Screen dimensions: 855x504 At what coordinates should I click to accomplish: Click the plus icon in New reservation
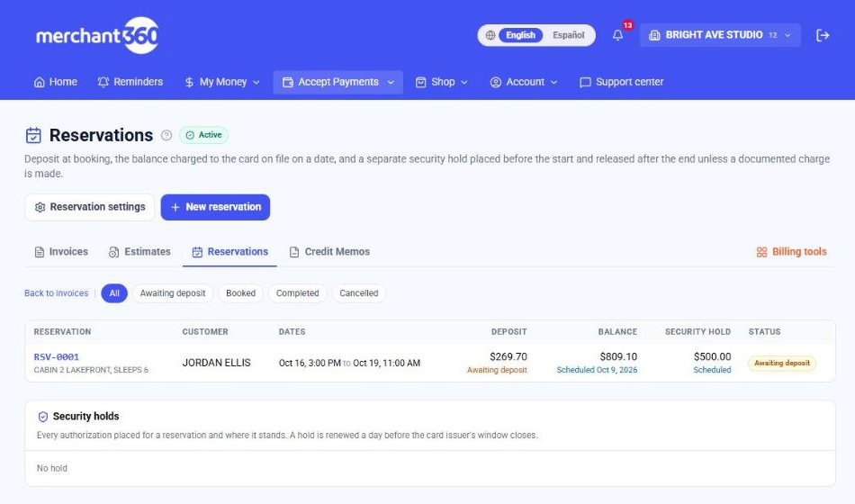click(175, 207)
